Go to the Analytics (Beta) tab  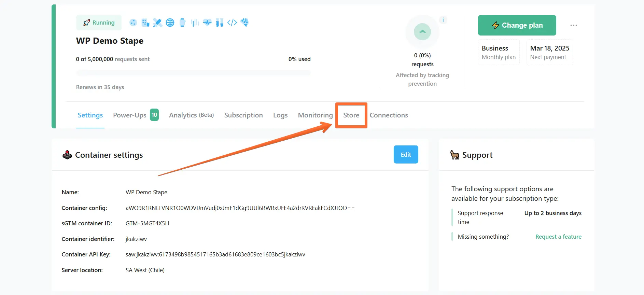coord(191,115)
